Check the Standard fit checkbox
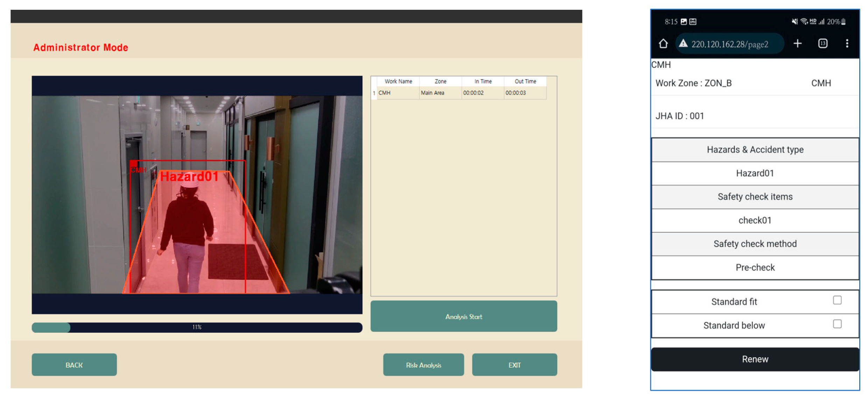Image resolution: width=868 pixels, height=402 pixels. [837, 300]
